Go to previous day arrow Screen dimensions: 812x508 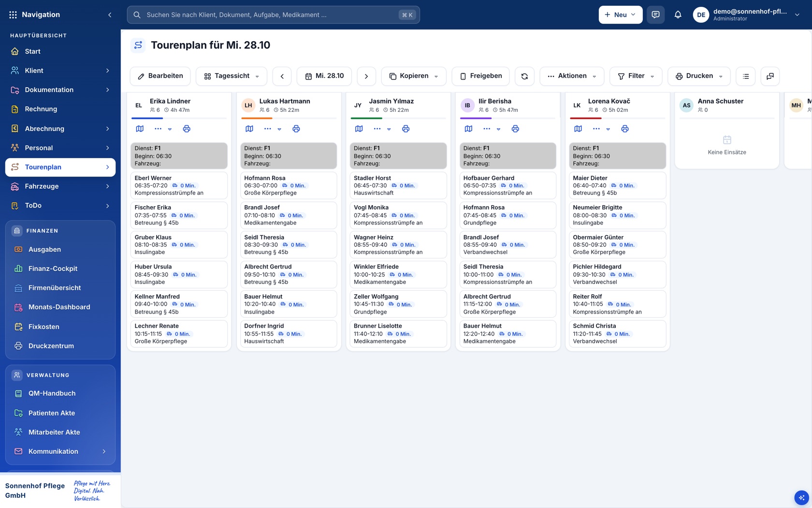(282, 76)
